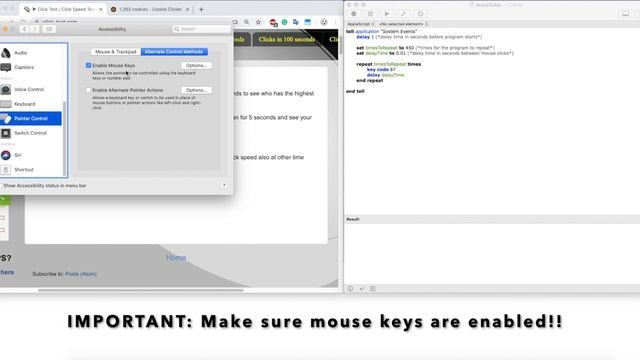
Task: Click the blue calendar extension icon
Action: coord(308,22)
